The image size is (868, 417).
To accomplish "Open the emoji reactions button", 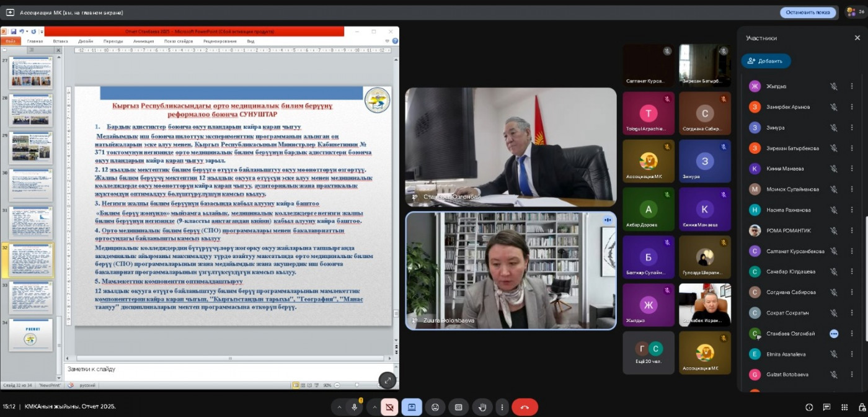I will (x=435, y=407).
